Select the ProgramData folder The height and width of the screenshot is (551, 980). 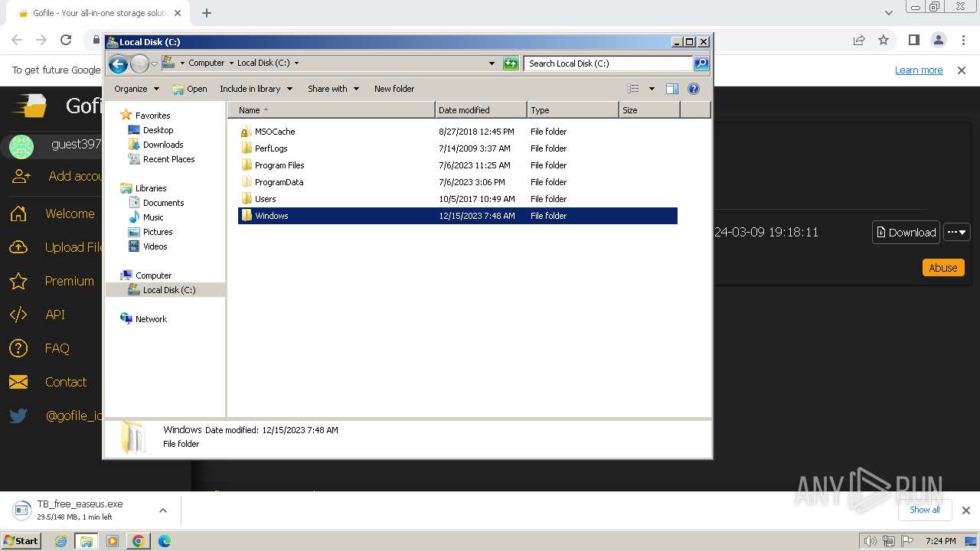(279, 182)
